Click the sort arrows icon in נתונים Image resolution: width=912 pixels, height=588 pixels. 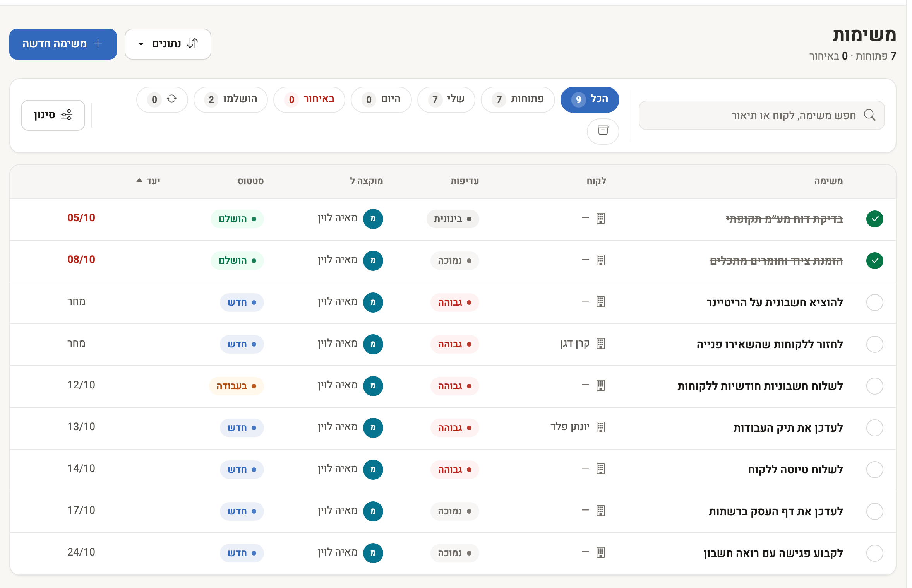click(x=192, y=43)
